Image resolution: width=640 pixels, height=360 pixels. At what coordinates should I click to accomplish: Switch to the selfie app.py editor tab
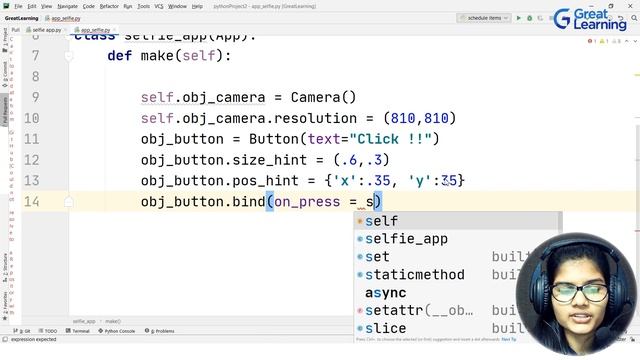pyautogui.click(x=44, y=30)
